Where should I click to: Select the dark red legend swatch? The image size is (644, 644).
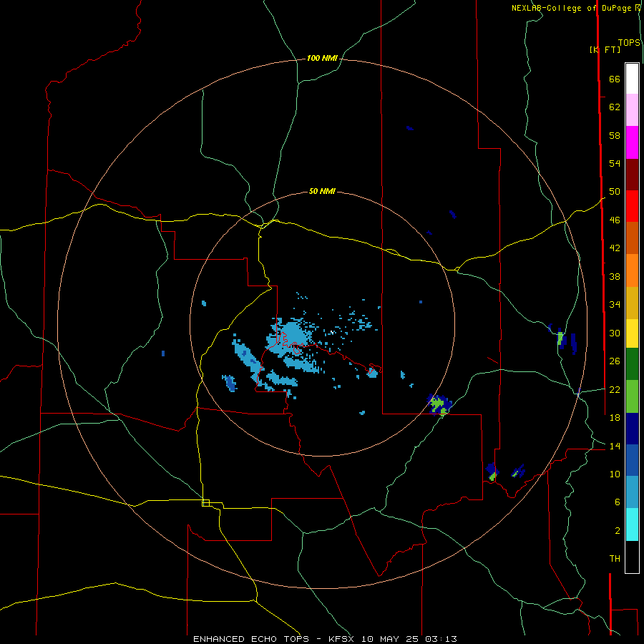(632, 174)
